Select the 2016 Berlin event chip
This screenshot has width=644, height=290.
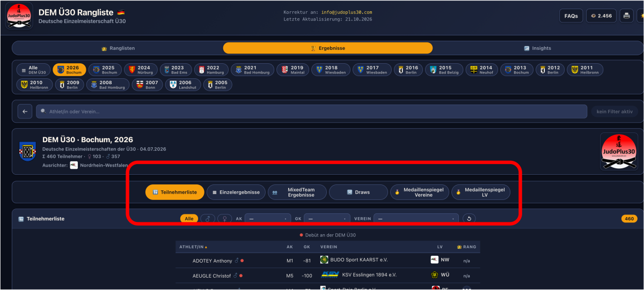point(408,70)
